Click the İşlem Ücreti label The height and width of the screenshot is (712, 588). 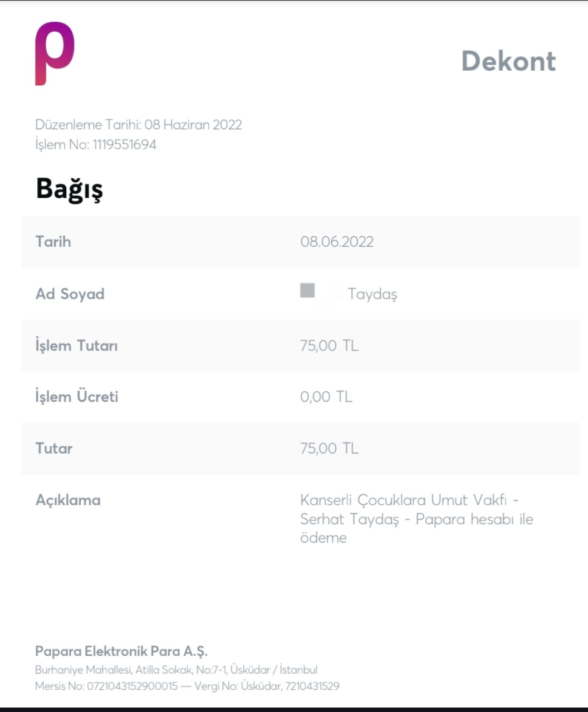click(x=76, y=397)
